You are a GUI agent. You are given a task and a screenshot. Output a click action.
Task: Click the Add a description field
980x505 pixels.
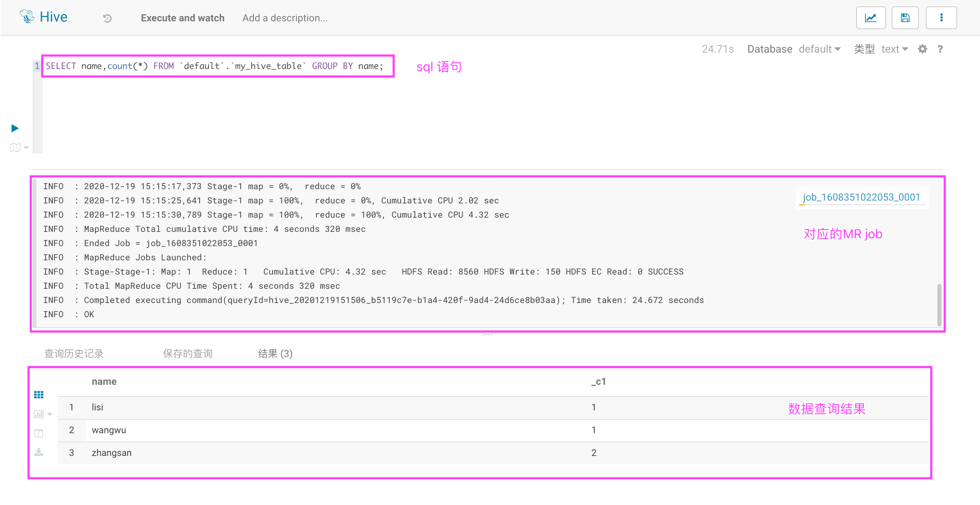coord(285,18)
